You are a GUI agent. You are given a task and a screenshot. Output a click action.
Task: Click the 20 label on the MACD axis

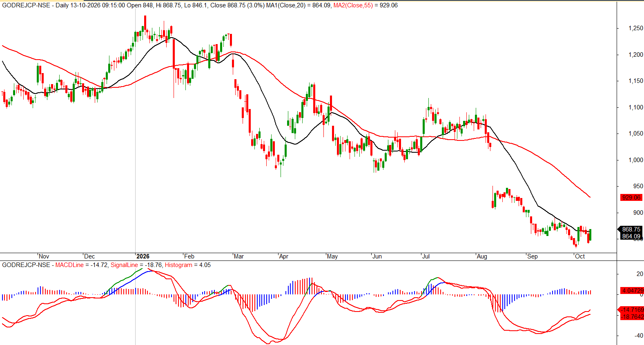pyautogui.click(x=640, y=274)
